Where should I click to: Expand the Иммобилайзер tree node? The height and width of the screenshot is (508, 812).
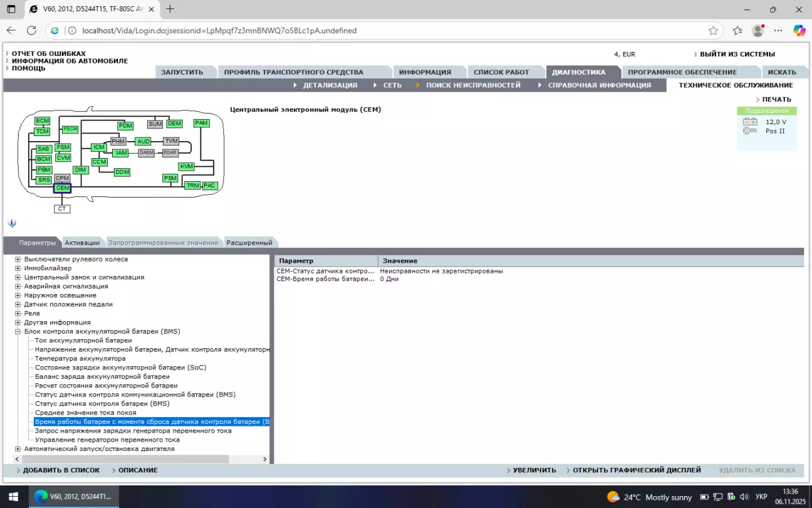(x=18, y=268)
